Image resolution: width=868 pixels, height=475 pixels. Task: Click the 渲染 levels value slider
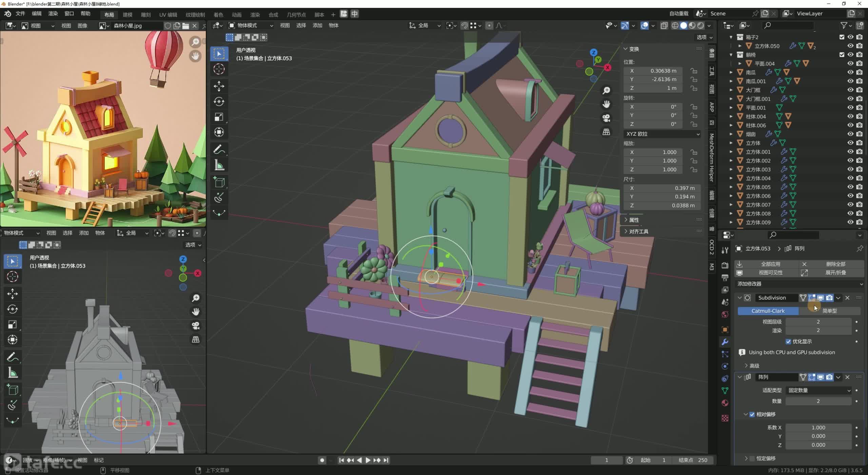(x=818, y=330)
